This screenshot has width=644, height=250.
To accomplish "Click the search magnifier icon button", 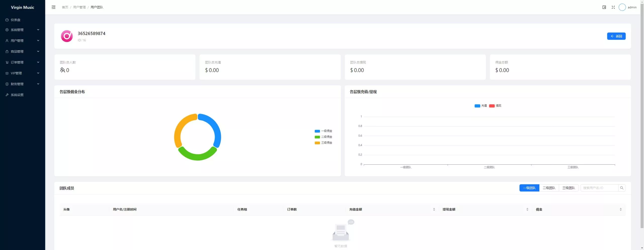I will (622, 188).
